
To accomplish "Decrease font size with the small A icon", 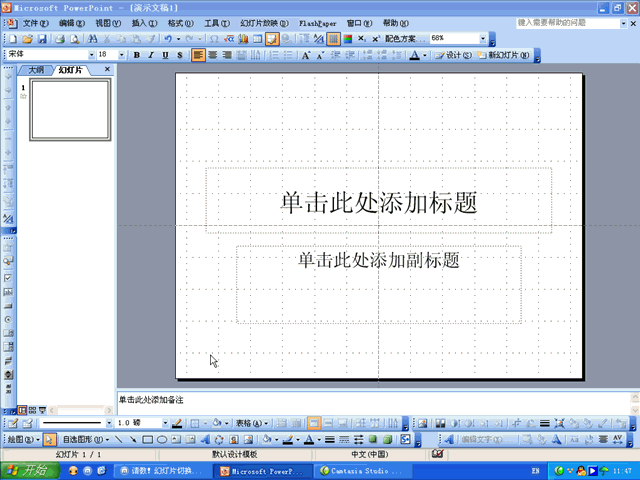I will tap(320, 55).
